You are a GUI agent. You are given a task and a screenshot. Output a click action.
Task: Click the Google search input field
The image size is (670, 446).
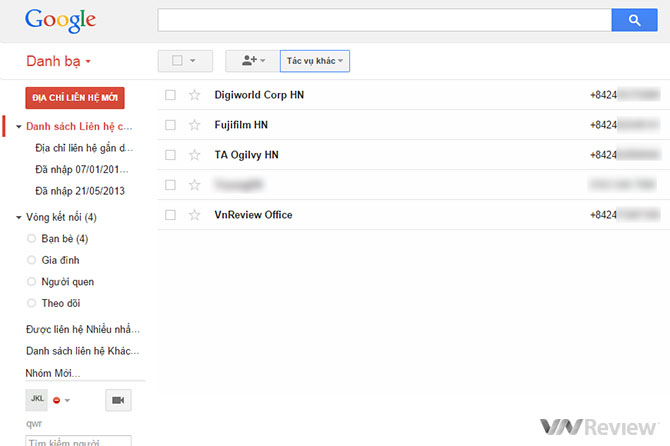385,20
